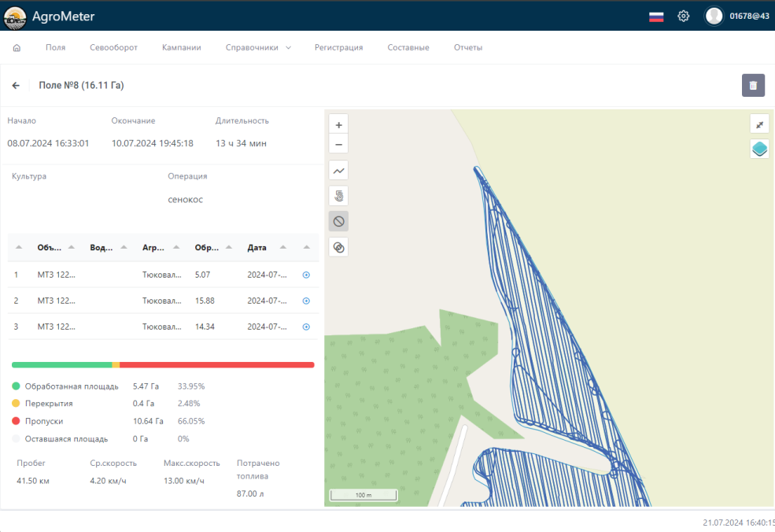The image size is (775, 532).
Task: Open the Севооборот menu item
Action: coord(113,47)
